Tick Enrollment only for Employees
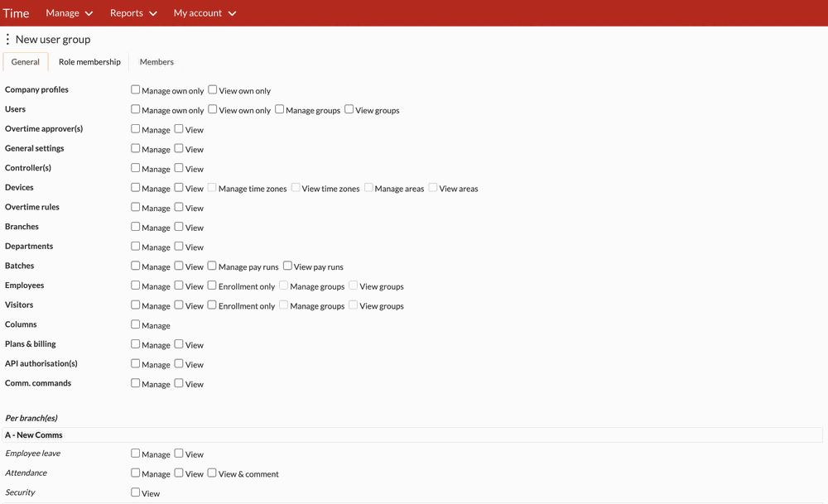 [x=212, y=285]
